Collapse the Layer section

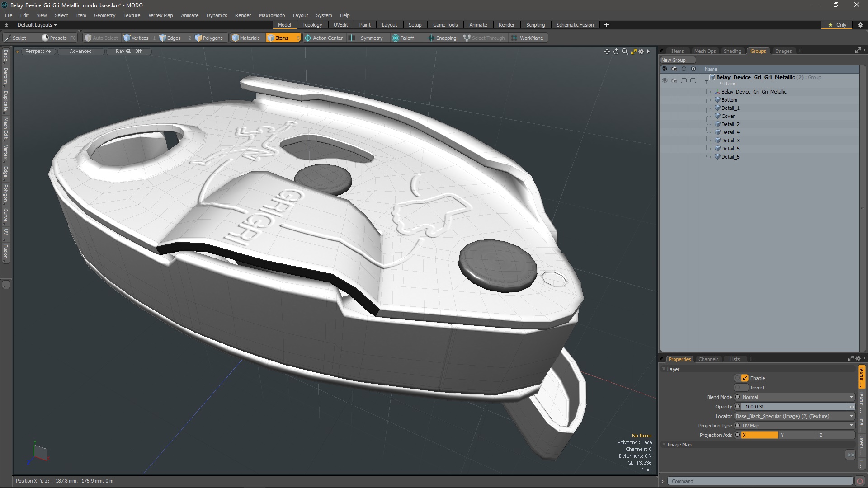664,369
